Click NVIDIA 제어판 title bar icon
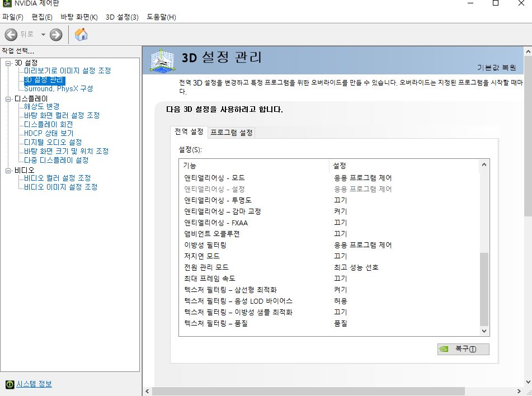 (x=7, y=3)
